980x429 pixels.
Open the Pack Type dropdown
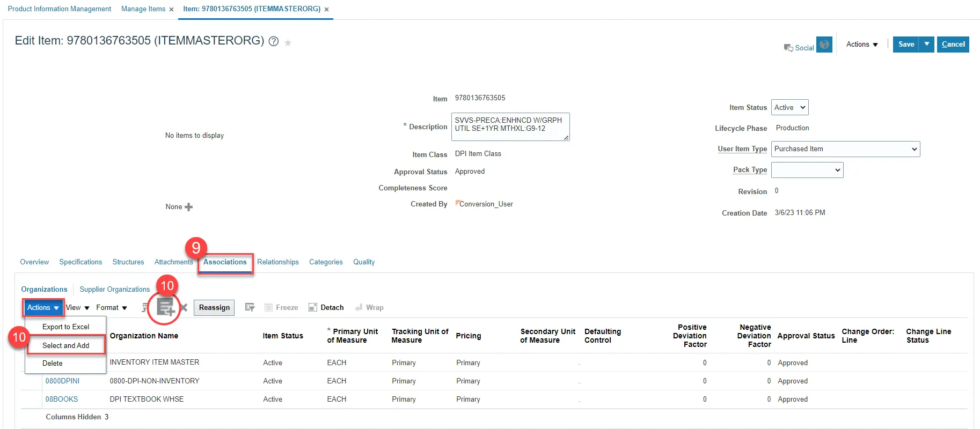tap(807, 170)
